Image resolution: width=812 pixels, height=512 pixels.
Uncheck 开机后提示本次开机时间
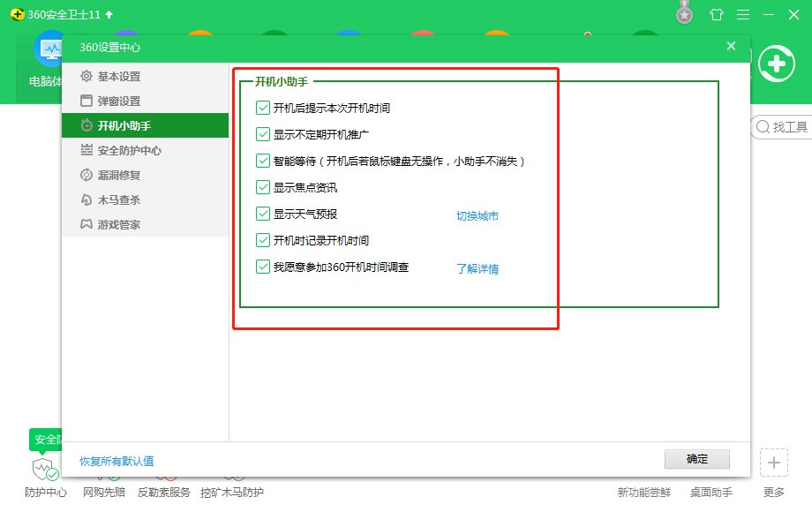click(262, 107)
